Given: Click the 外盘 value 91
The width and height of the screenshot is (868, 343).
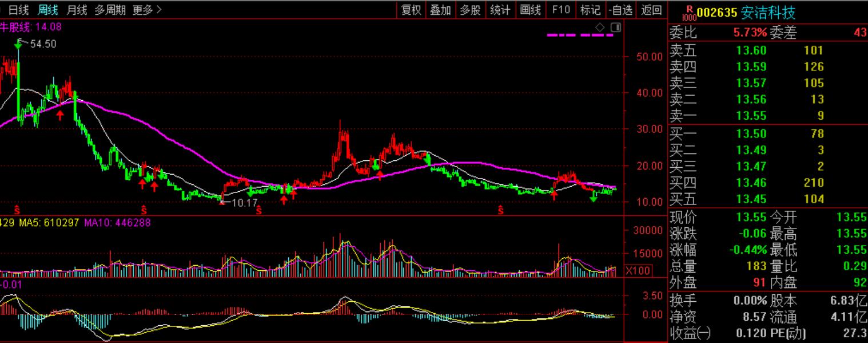Looking at the screenshot, I should [x=760, y=283].
